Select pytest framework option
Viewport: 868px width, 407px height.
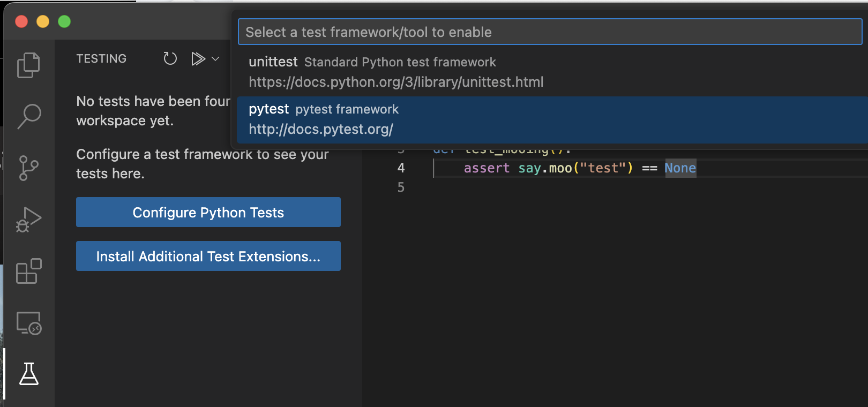[552, 119]
